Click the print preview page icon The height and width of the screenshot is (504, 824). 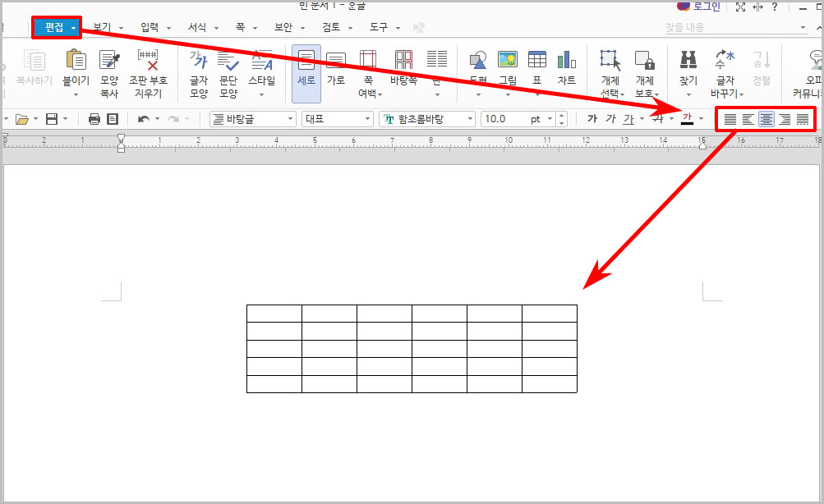[113, 119]
